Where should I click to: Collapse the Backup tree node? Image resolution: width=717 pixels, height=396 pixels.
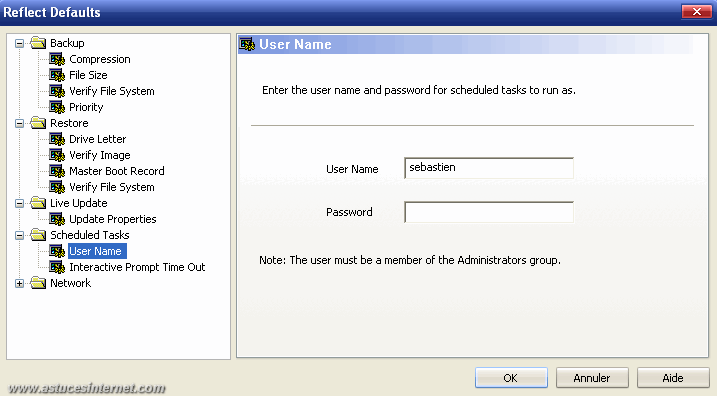coord(19,43)
